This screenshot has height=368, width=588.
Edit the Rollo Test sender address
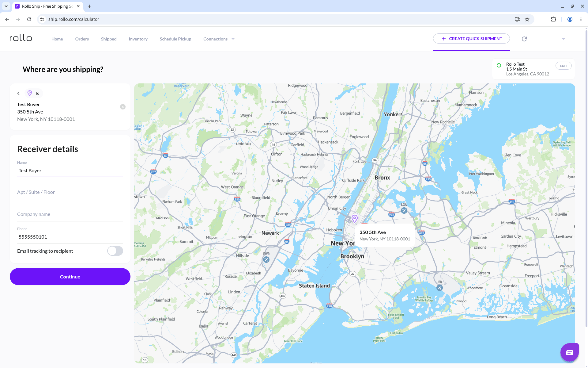[563, 66]
